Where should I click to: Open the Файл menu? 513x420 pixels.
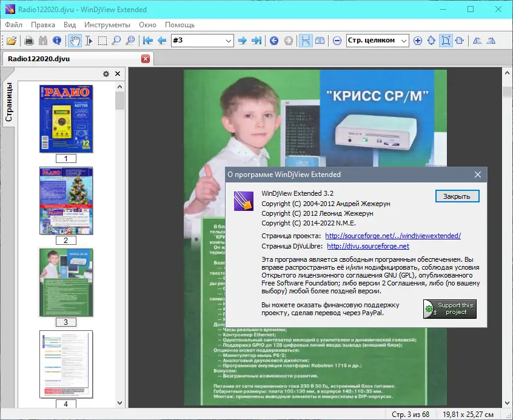coord(14,25)
